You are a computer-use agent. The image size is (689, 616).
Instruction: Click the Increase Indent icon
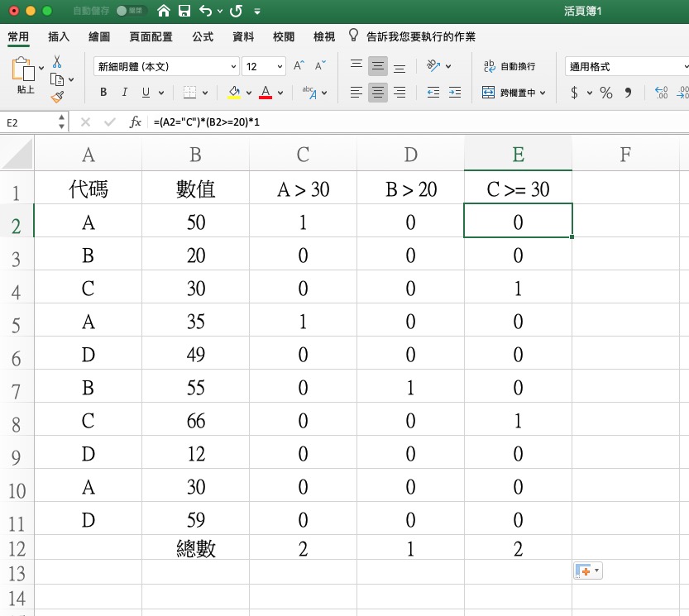[x=455, y=93]
